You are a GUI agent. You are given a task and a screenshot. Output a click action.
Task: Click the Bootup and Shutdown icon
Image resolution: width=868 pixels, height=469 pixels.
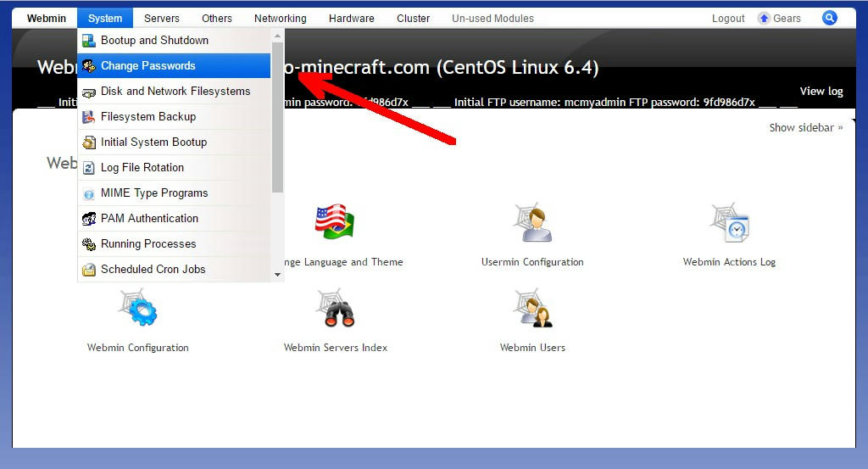point(88,41)
